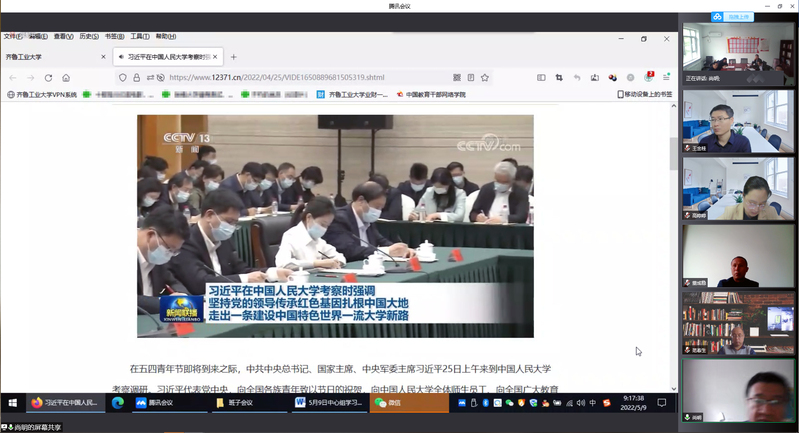Open extension icon with red badge 2
Viewport: 799px width, 433px height.
[649, 77]
